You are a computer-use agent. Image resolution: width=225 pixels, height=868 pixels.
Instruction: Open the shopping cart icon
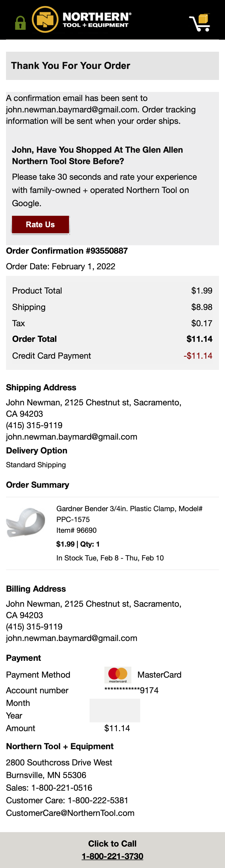click(200, 22)
